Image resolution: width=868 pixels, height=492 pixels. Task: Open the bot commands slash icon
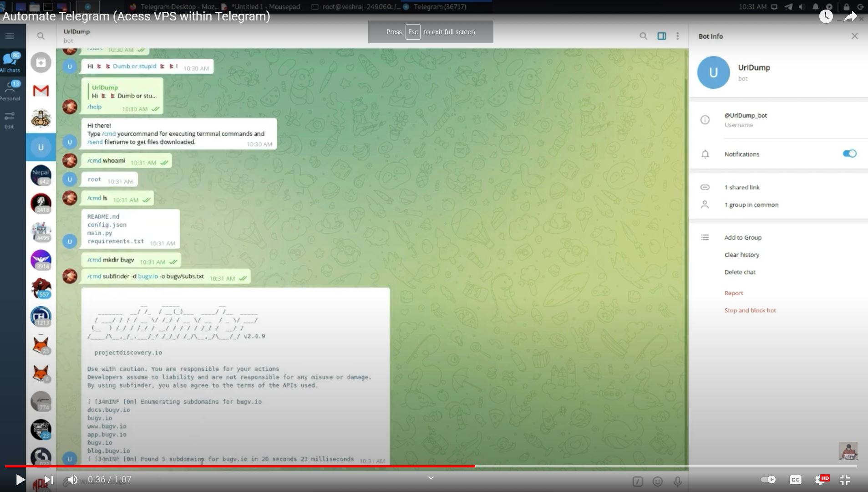[x=637, y=482]
